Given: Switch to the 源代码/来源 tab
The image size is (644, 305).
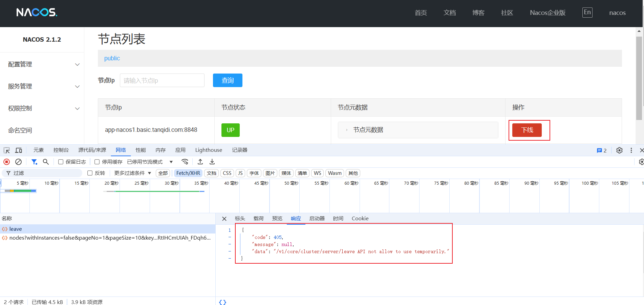Looking at the screenshot, I should click(92, 150).
